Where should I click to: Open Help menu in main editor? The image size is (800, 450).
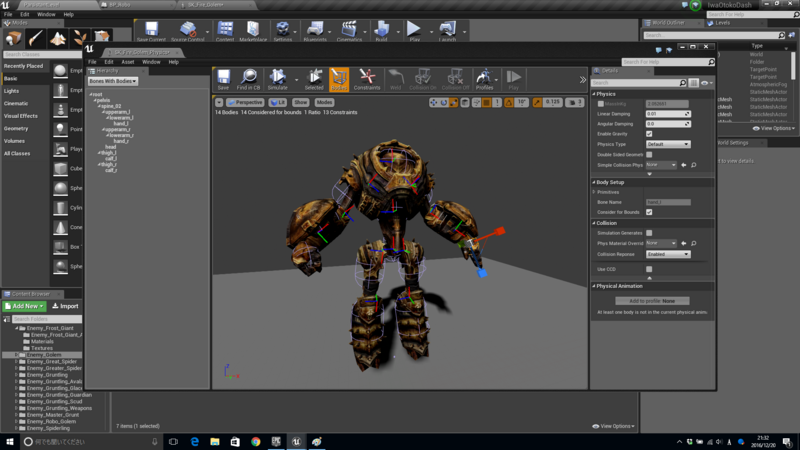[68, 15]
